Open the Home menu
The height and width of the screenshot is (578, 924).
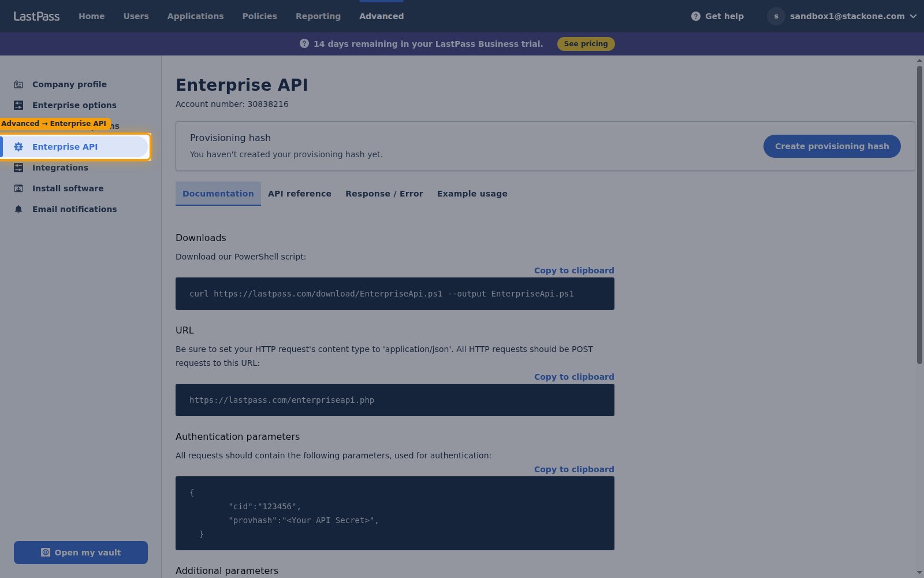(92, 16)
